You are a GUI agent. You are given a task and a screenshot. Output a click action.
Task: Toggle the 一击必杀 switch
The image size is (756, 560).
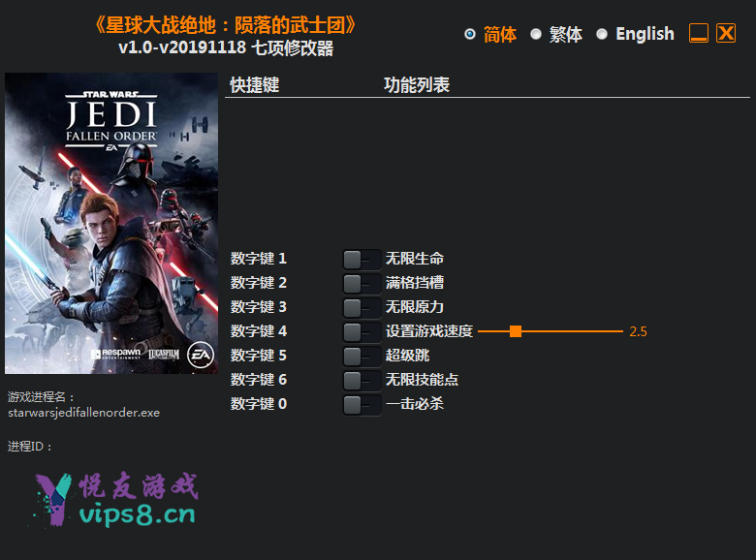click(362, 404)
